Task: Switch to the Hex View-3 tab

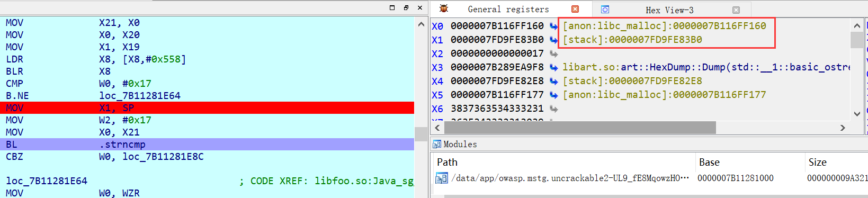Action: (669, 10)
